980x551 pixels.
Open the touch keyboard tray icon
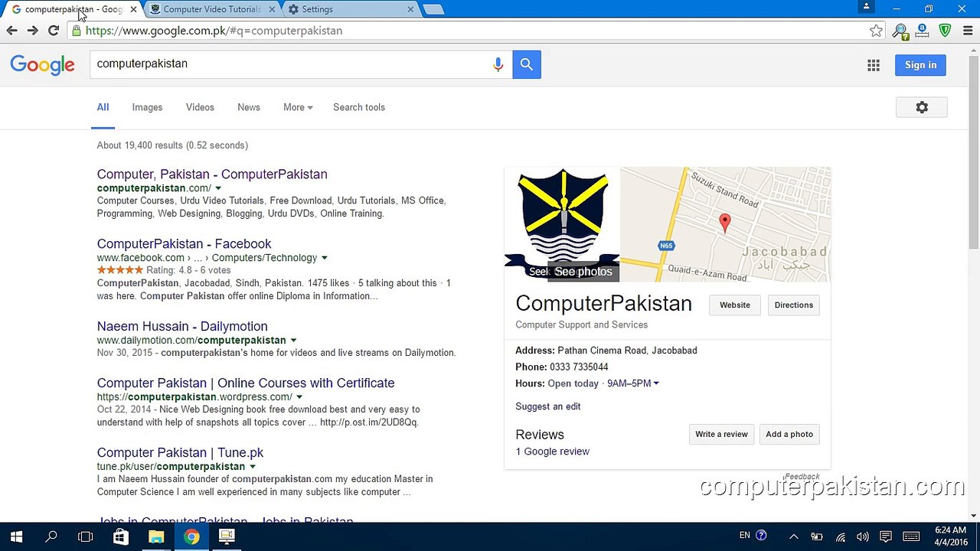pyautogui.click(x=911, y=536)
